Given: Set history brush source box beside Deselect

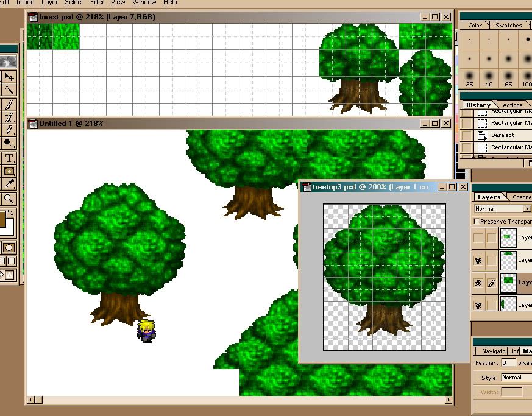Looking at the screenshot, I should (466, 135).
